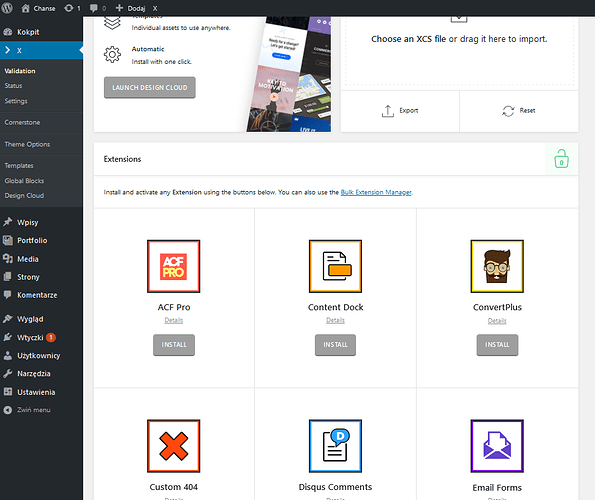Select the ConvertPlus mascot icon
The width and height of the screenshot is (595, 500).
tap(497, 266)
